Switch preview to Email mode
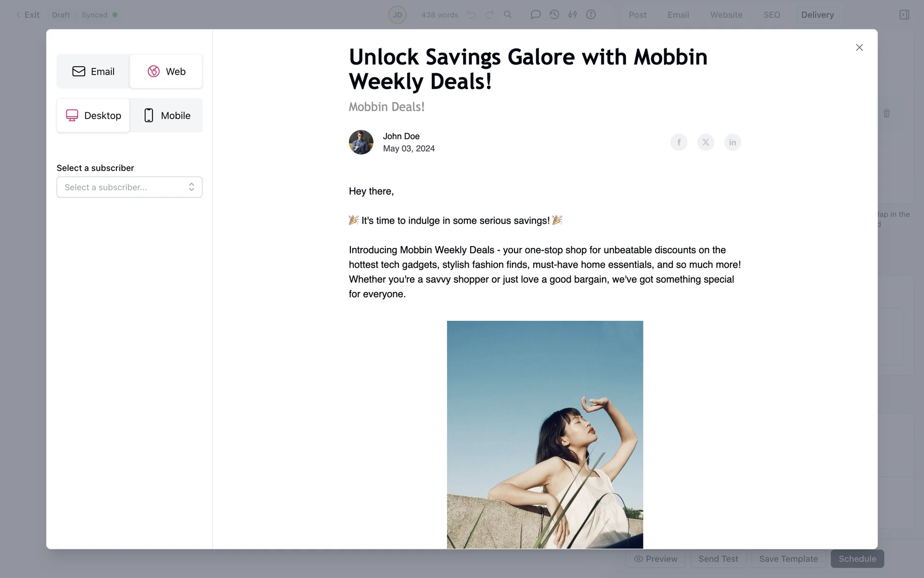 (x=93, y=71)
